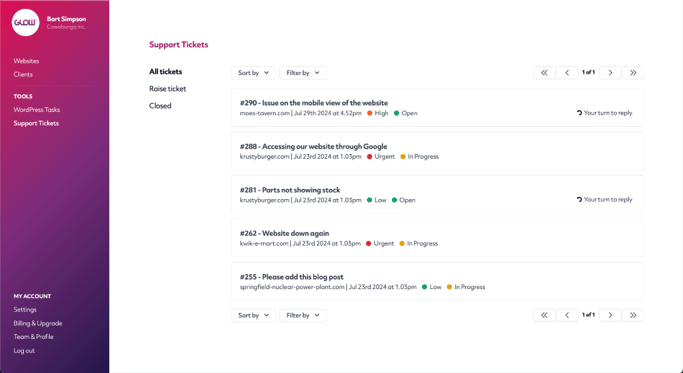Switch to the Closed tickets tab

coord(160,105)
